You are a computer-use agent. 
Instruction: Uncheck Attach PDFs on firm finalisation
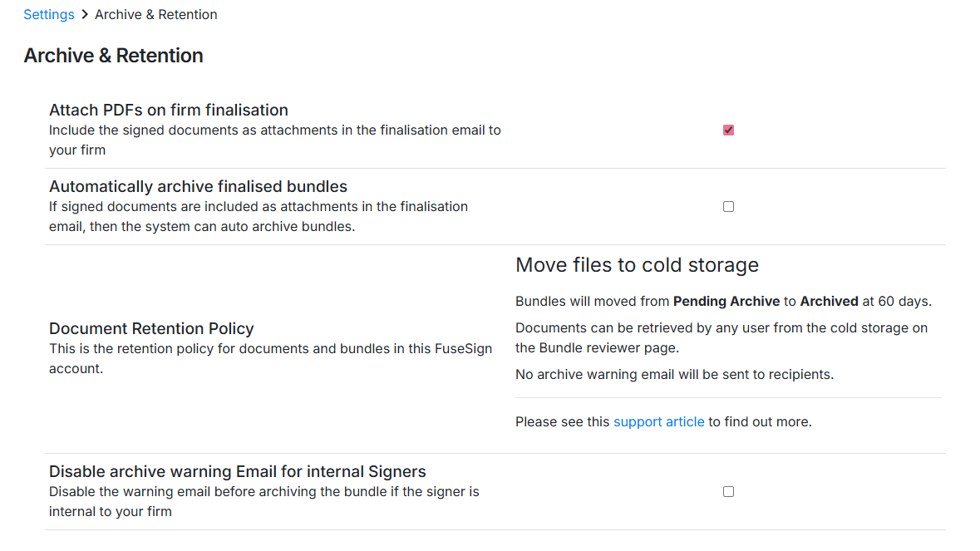(728, 130)
